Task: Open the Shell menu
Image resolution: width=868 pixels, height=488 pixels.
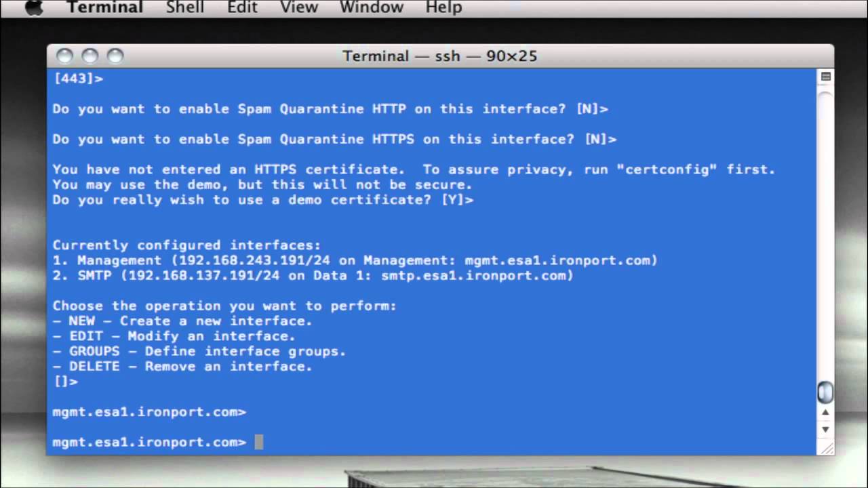Action: (x=184, y=7)
